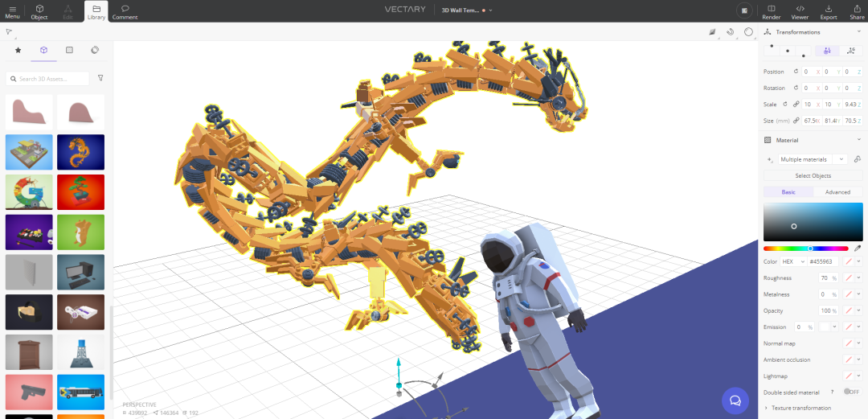Viewport: 868px width, 419px height.
Task: Toggle Double sided material switch
Action: tap(850, 392)
